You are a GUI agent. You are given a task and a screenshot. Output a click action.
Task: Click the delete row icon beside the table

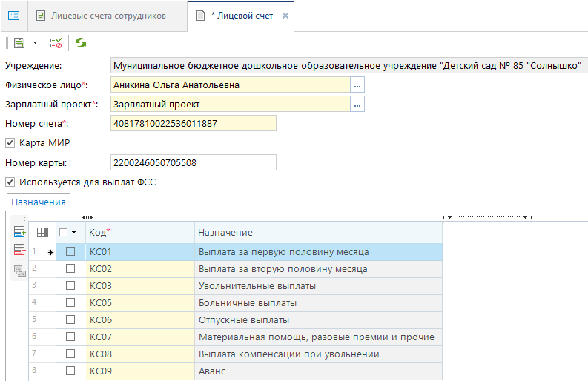click(19, 251)
